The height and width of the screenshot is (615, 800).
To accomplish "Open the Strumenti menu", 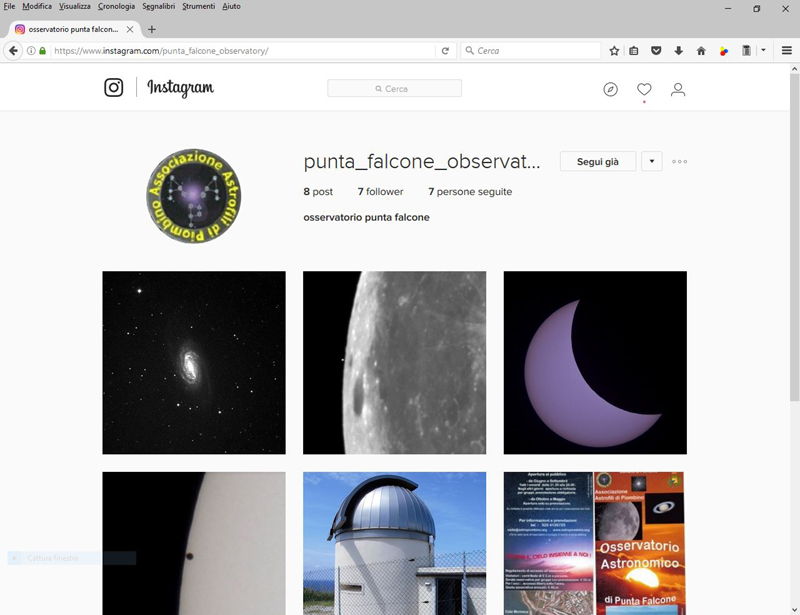I will (198, 7).
